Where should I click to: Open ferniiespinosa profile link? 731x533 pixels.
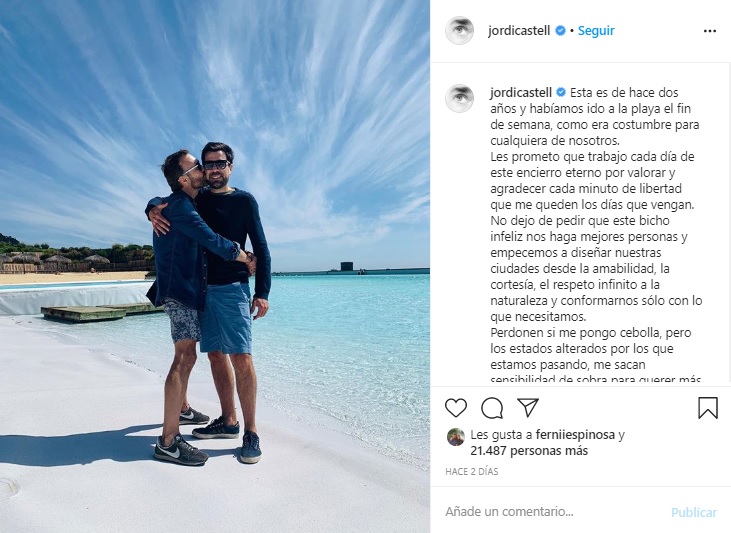click(x=575, y=435)
